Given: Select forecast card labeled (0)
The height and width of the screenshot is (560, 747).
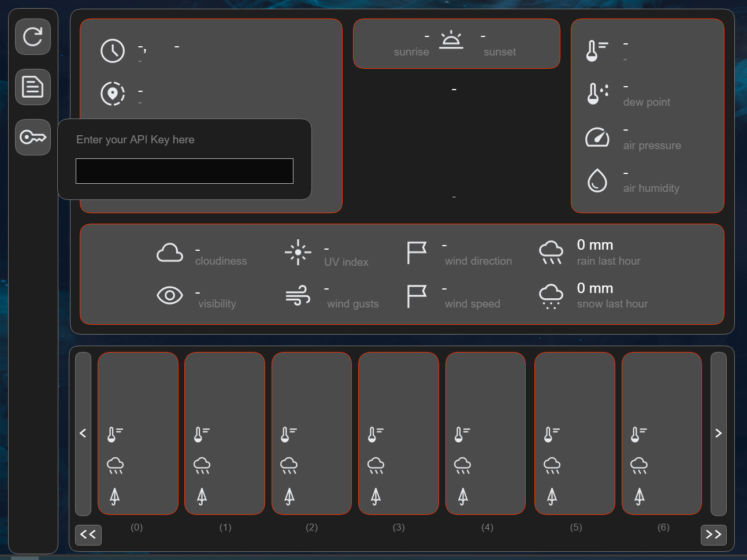Looking at the screenshot, I should pos(138,433).
